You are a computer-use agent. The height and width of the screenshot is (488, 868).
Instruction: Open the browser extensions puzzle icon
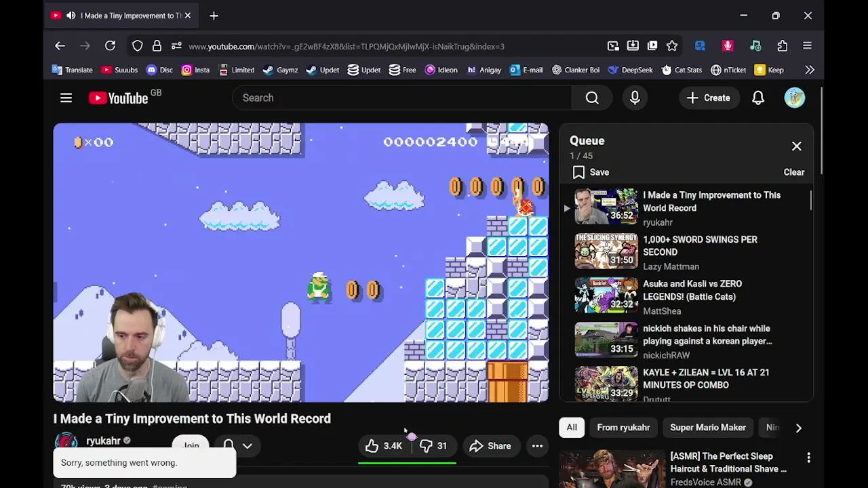pyautogui.click(x=783, y=46)
